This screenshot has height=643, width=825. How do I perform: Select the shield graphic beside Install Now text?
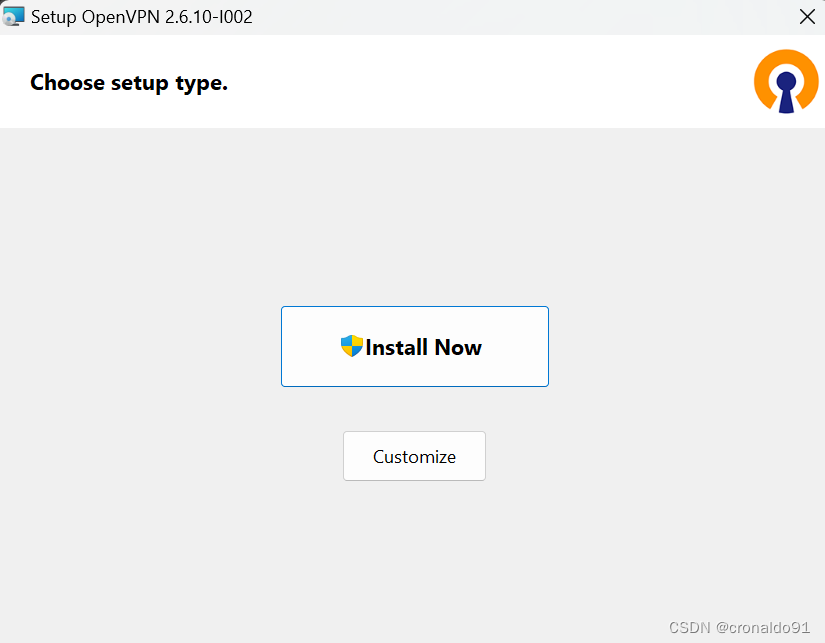tap(352, 346)
